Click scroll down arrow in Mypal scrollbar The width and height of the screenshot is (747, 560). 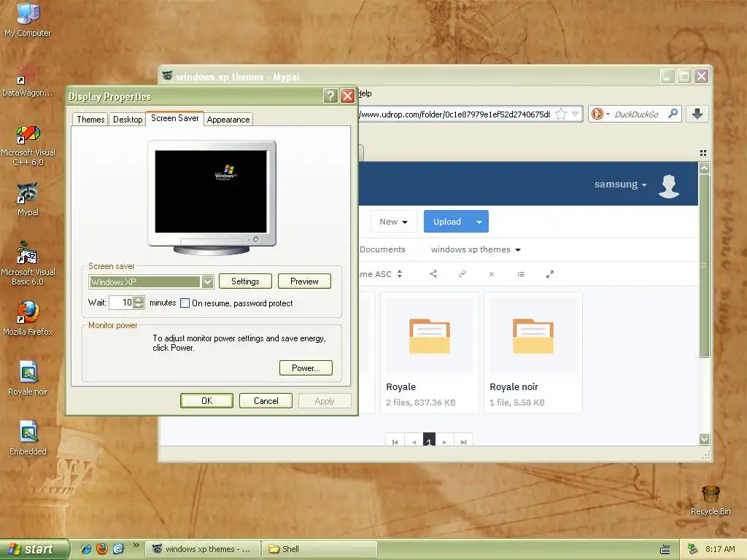point(705,439)
